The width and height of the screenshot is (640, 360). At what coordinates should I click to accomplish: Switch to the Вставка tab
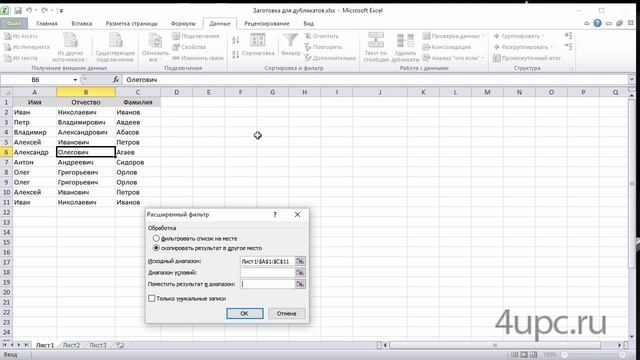click(x=82, y=24)
